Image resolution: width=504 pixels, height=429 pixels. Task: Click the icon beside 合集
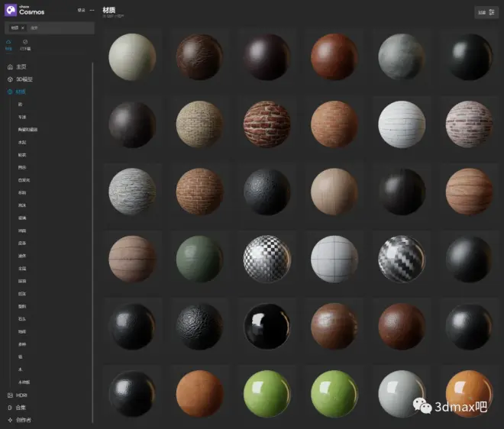tap(10, 408)
